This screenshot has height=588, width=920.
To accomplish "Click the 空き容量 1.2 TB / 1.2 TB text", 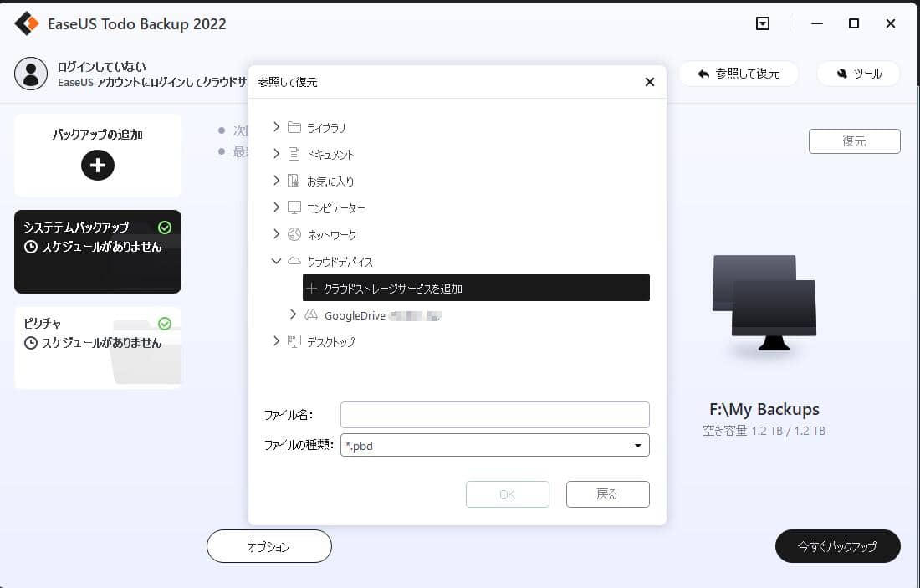I will point(764,431).
